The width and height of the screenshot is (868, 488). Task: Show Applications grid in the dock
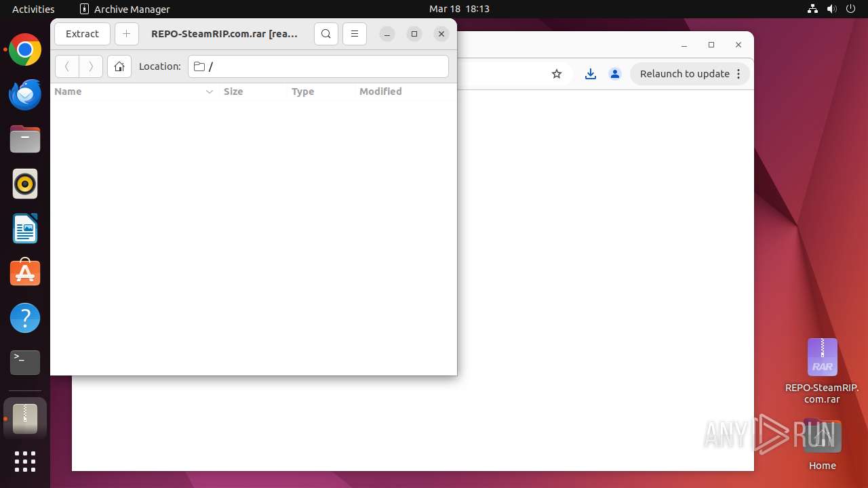coord(25,462)
